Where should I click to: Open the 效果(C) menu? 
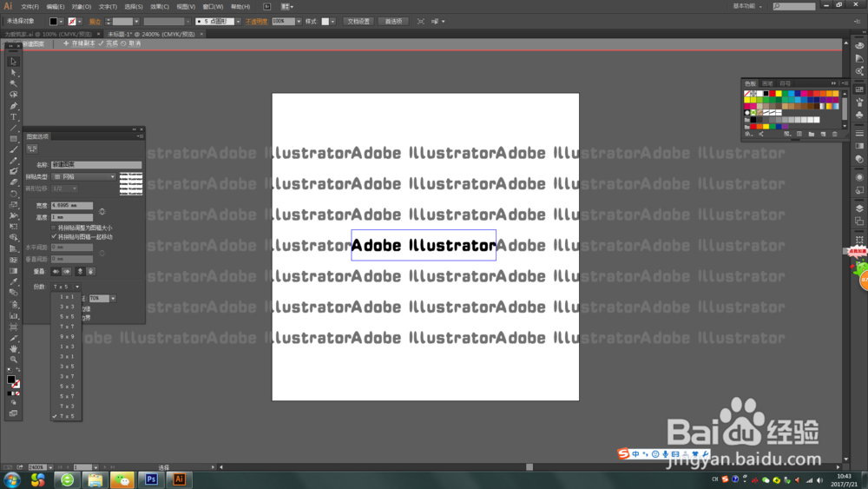click(x=160, y=7)
